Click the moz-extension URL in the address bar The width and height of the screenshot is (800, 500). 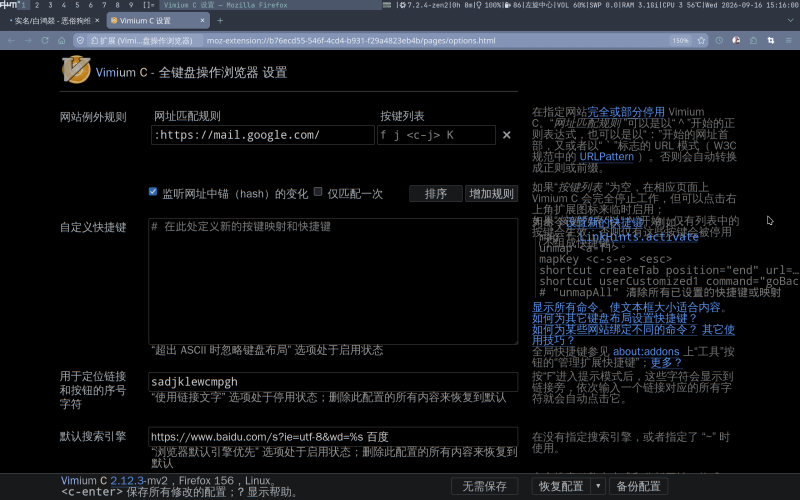point(351,40)
